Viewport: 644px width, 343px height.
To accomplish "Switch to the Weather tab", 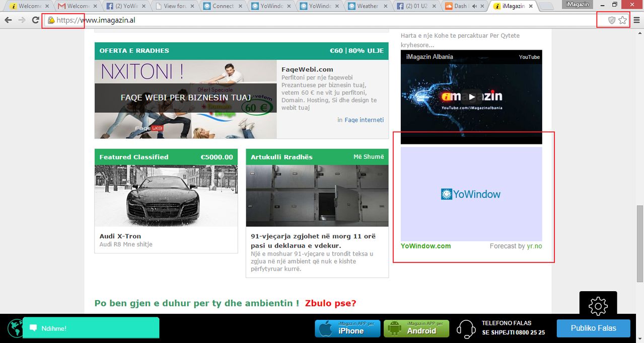I will click(x=367, y=6).
